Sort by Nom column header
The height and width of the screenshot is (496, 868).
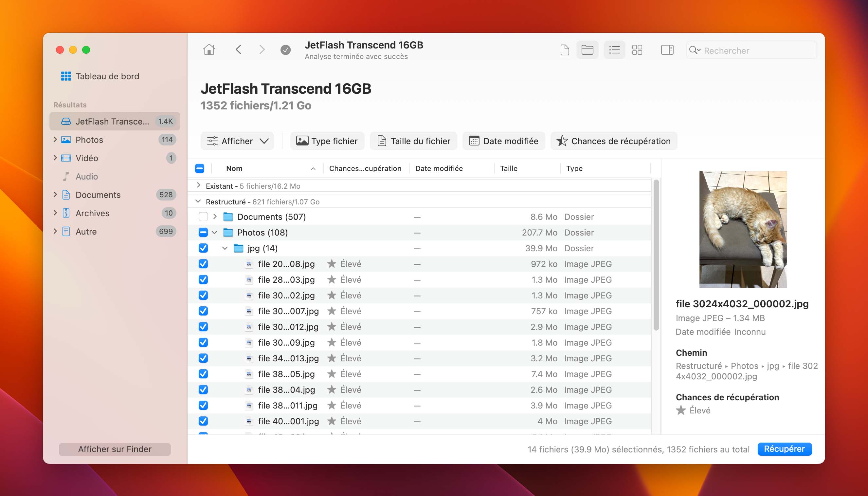(x=267, y=168)
